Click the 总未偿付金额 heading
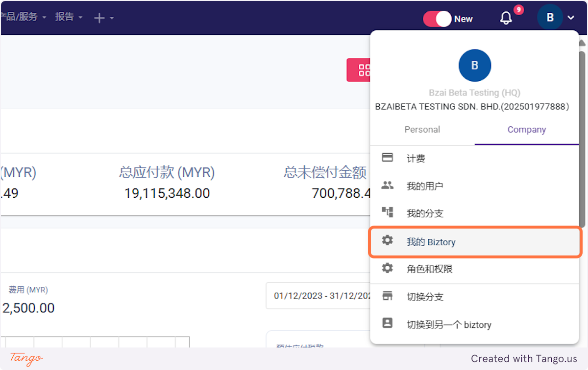Image resolution: width=588 pixels, height=370 pixels. click(325, 172)
